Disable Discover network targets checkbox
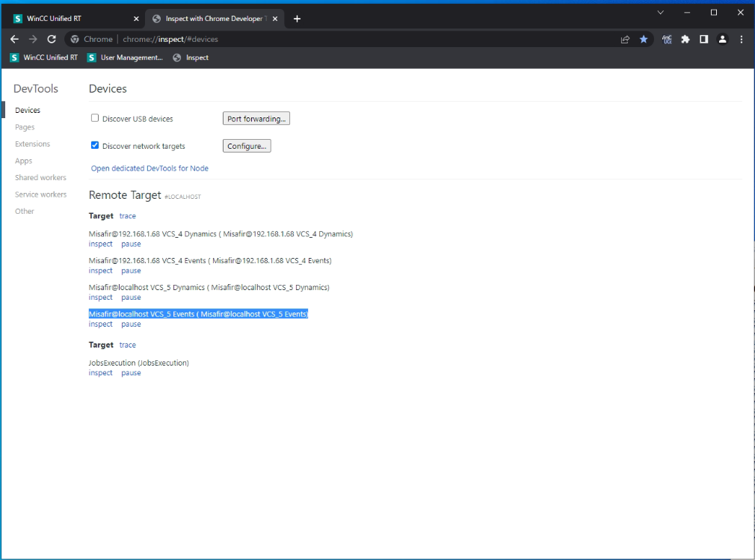 [x=95, y=146]
